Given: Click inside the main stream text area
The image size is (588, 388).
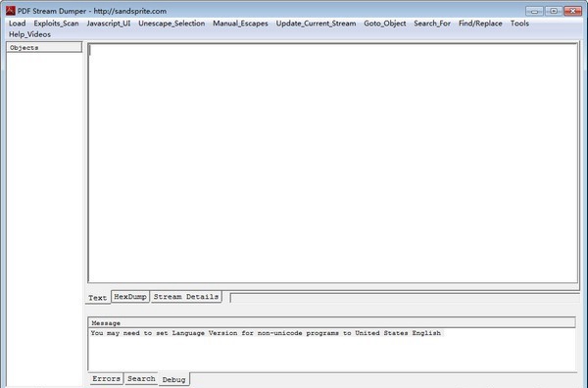Looking at the screenshot, I should [333, 163].
